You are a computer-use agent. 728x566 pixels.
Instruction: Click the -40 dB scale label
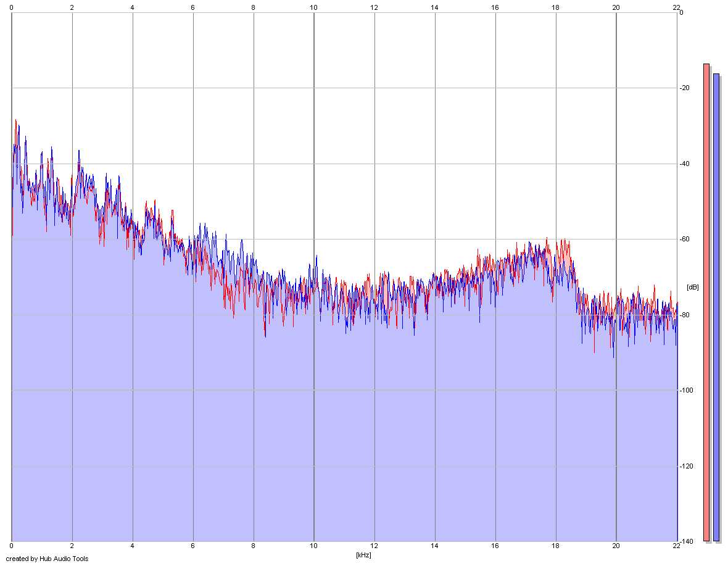click(685, 164)
